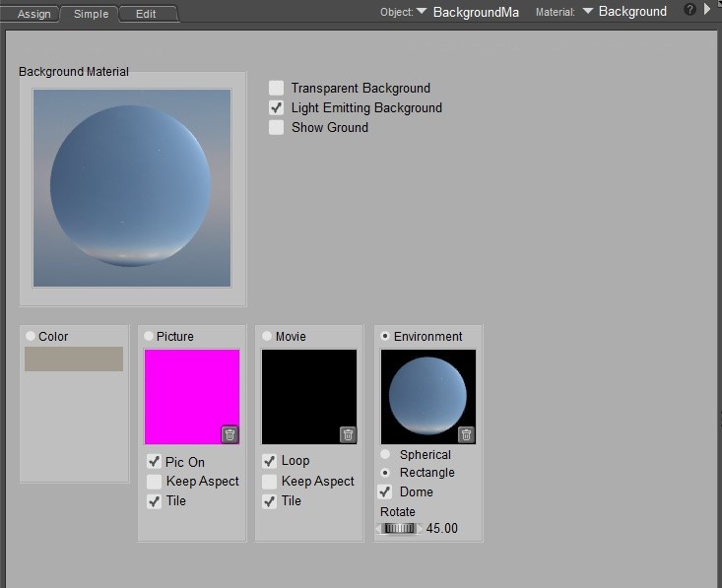
Task: Select the Spherical radio button
Action: tap(385, 455)
